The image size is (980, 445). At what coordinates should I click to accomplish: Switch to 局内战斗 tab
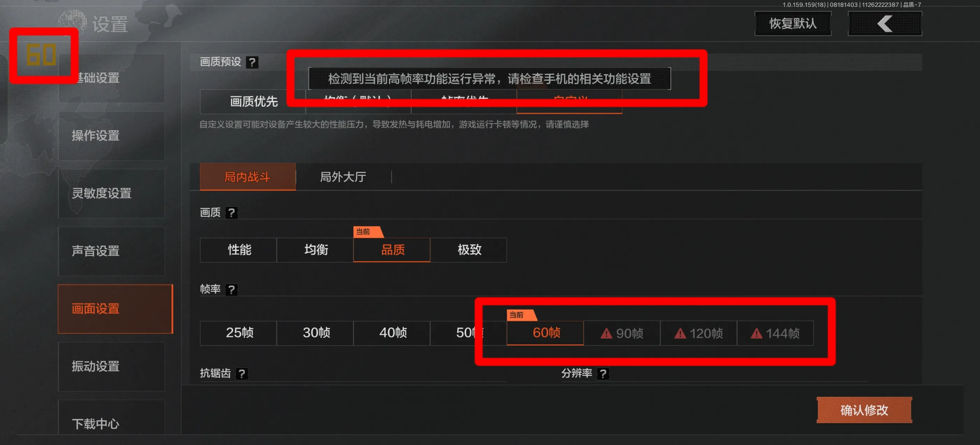(248, 177)
